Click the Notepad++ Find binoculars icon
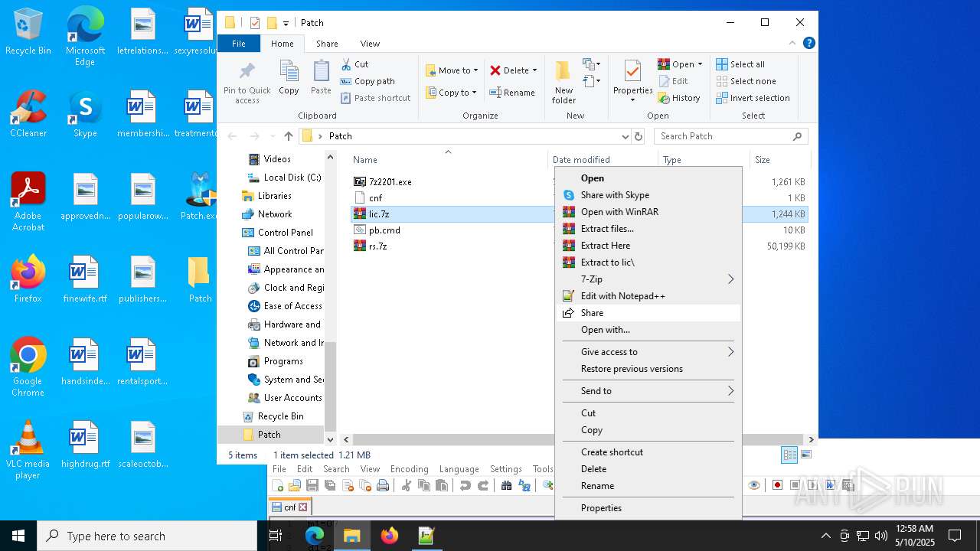Screen dimensions: 980x551 (x=506, y=485)
